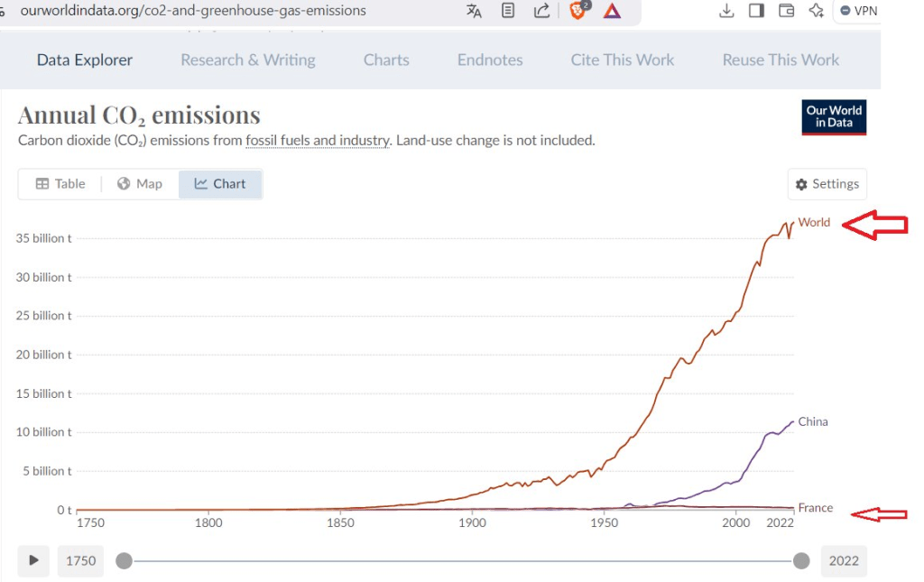Image resolution: width=924 pixels, height=582 pixels.
Task: Switch to the Map view
Action: (139, 184)
